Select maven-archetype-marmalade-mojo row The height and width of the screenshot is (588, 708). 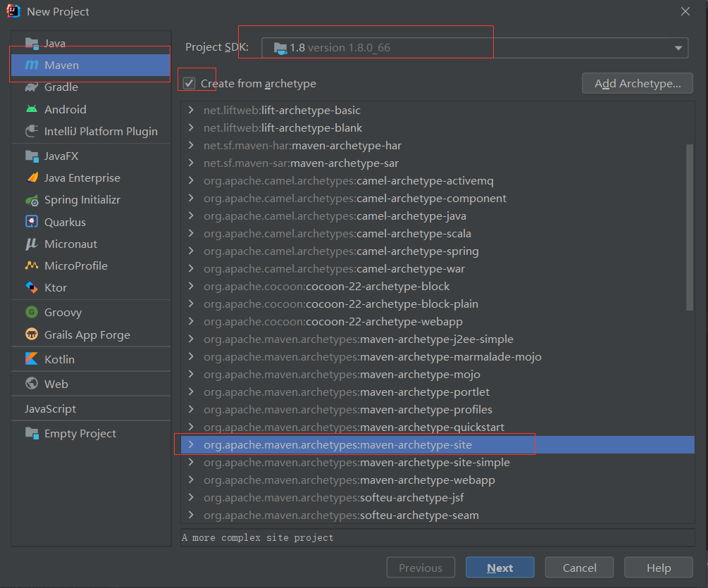[437, 356]
